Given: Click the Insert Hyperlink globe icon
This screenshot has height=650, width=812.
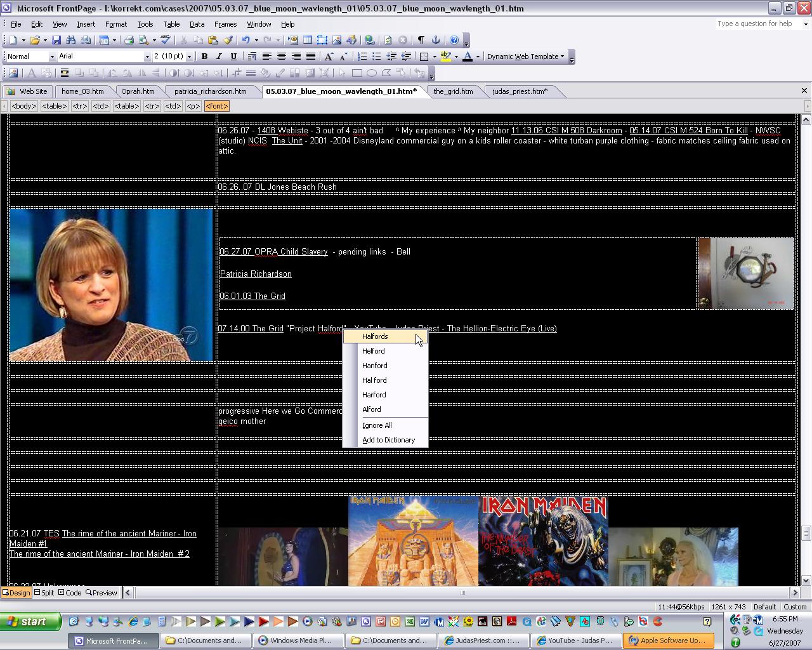Looking at the screenshot, I should click(x=369, y=40).
